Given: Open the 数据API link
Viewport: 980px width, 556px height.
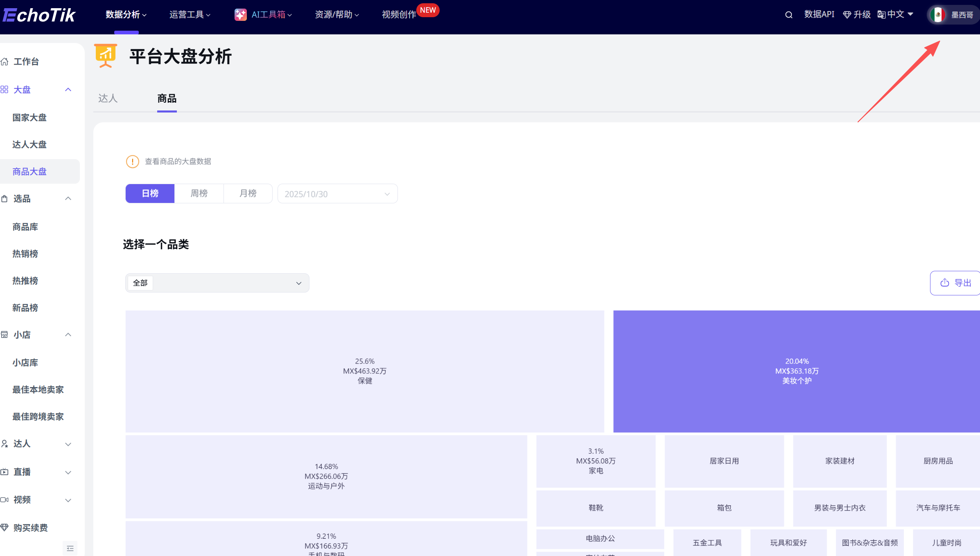Looking at the screenshot, I should click(x=819, y=14).
